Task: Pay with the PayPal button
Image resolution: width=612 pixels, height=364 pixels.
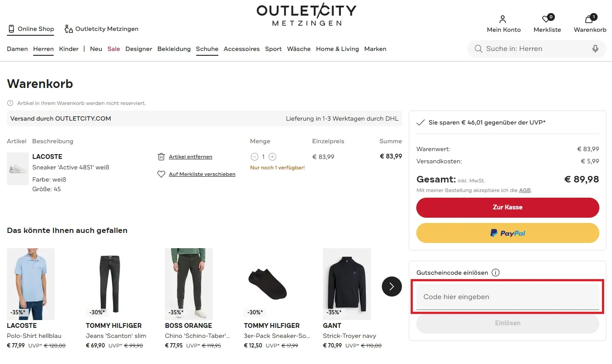Action: [x=507, y=233]
